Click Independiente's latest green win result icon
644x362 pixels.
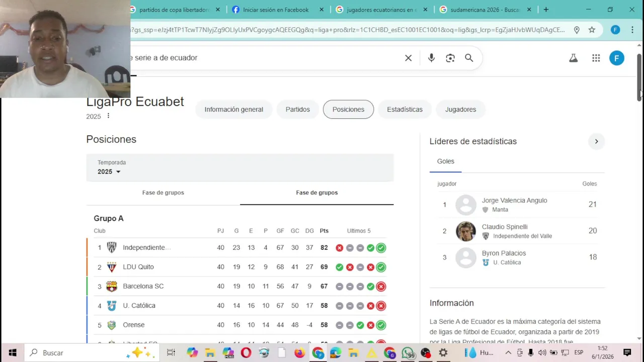point(381,247)
